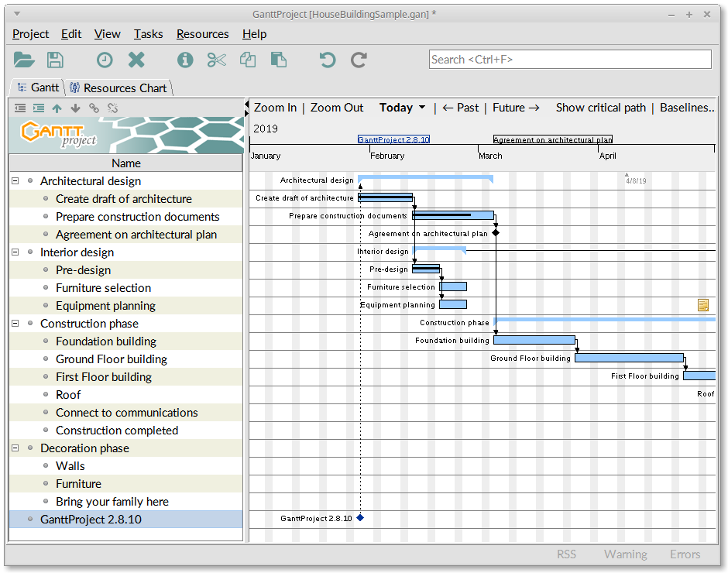Save project using the floppy disk icon

[x=55, y=60]
